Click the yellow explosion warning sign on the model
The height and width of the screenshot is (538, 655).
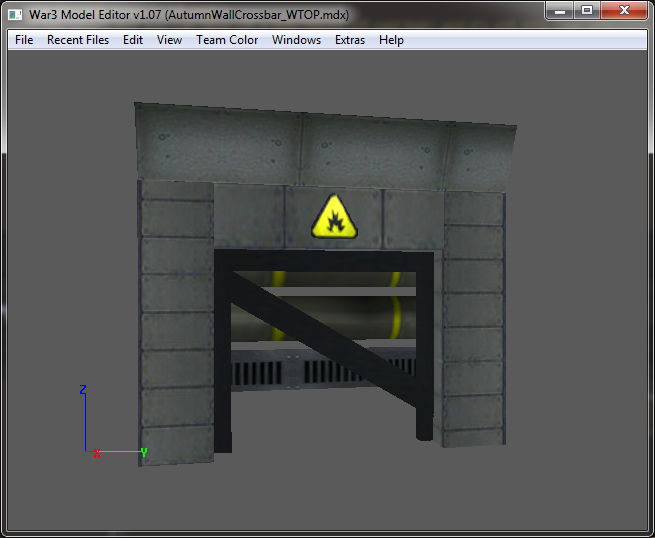(334, 217)
